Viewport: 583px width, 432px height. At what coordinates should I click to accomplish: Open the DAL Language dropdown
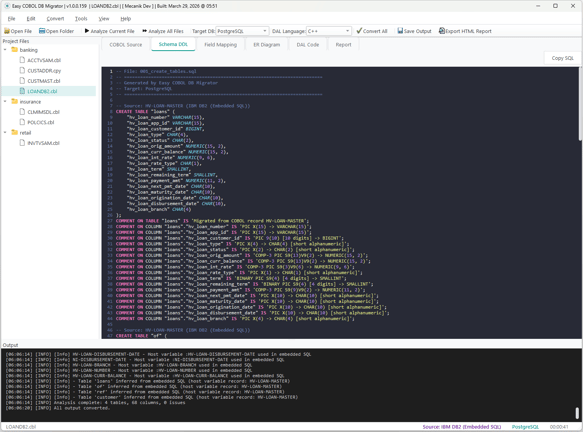tap(329, 31)
